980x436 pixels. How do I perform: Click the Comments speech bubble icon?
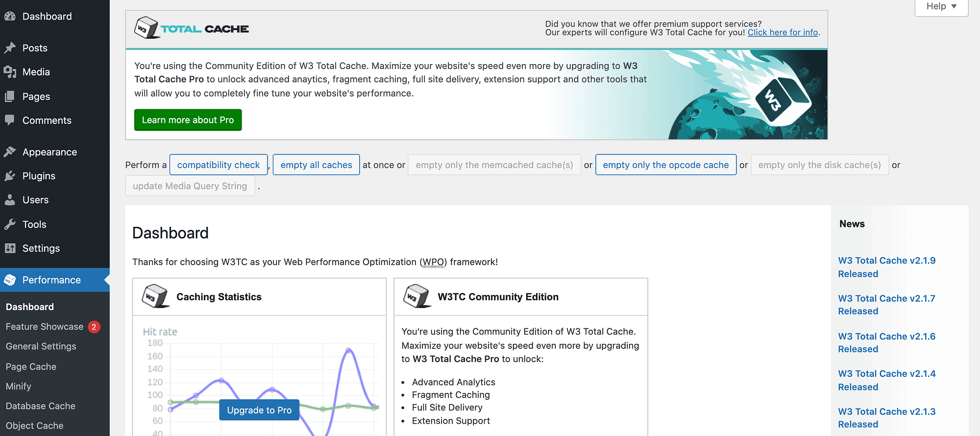(x=10, y=120)
